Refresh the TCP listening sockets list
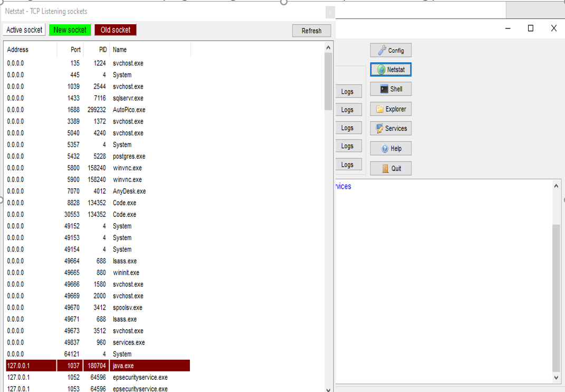This screenshot has width=565, height=392. pos(311,31)
